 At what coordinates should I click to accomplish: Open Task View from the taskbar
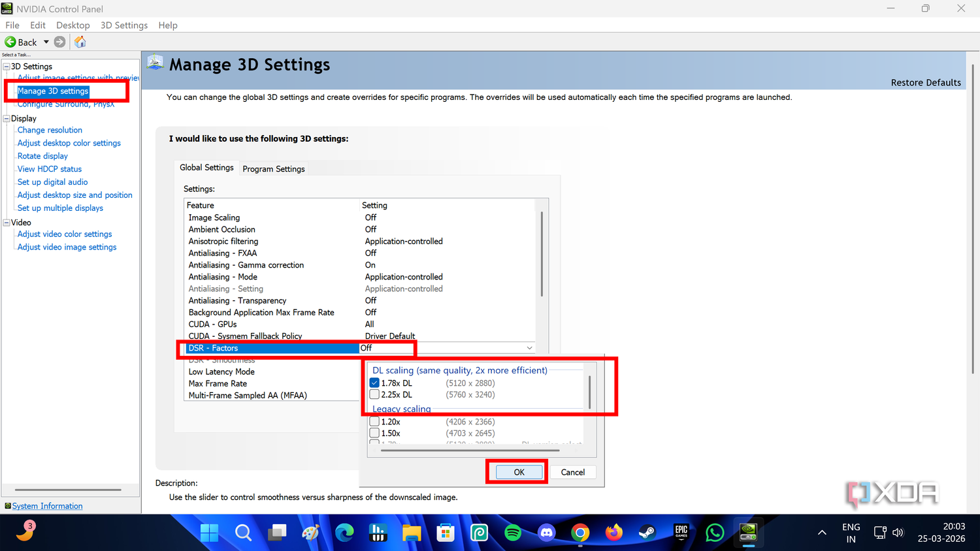click(277, 533)
